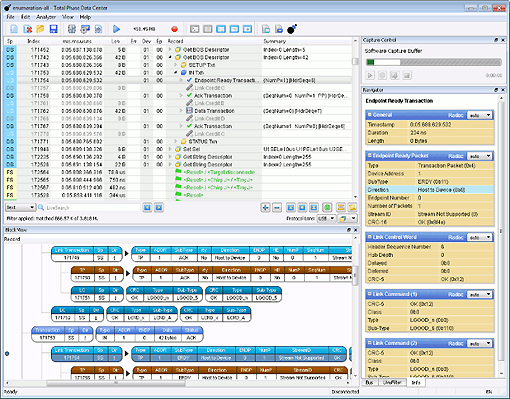Expand the first Get BOS Descriptor record

170,50
